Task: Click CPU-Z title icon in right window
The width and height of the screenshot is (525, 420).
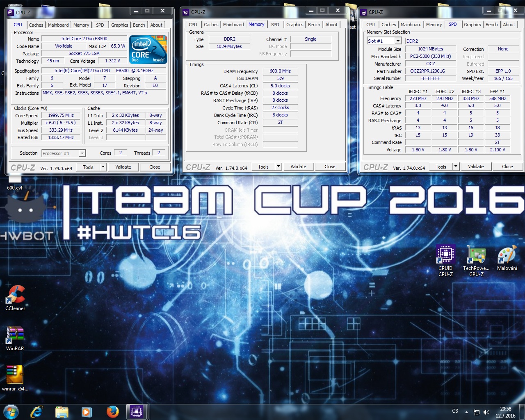Action: click(x=363, y=12)
